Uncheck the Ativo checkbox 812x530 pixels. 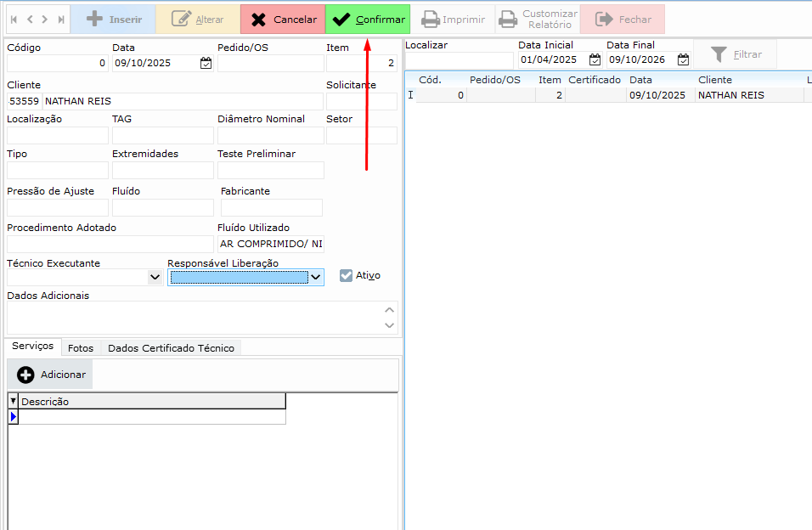346,275
